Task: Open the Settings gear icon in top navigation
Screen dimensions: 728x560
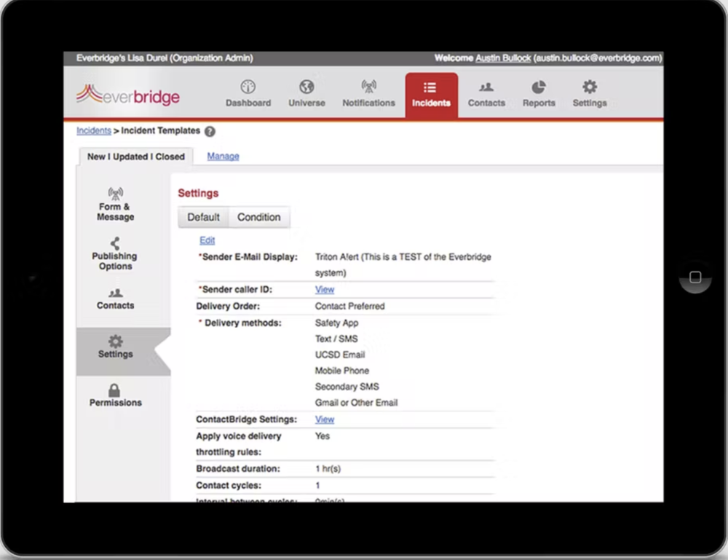Action: pos(590,87)
